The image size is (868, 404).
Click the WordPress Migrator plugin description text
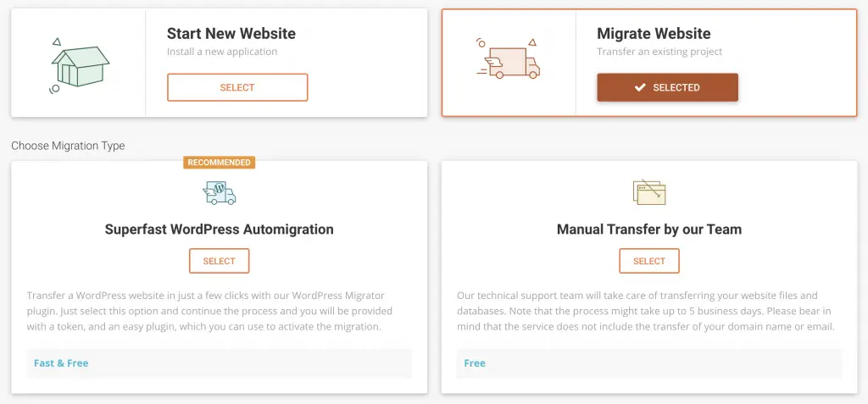219,311
